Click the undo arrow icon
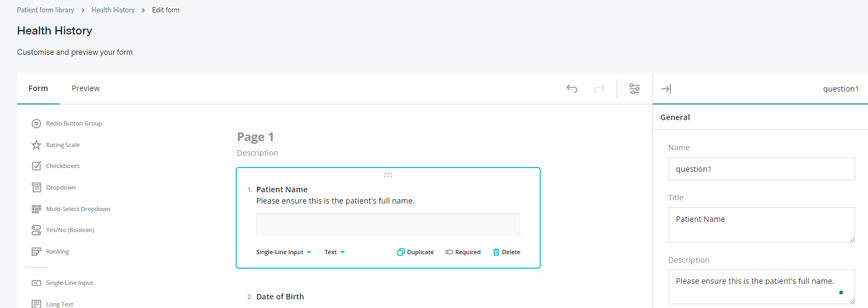This screenshot has width=868, height=308. (x=572, y=89)
